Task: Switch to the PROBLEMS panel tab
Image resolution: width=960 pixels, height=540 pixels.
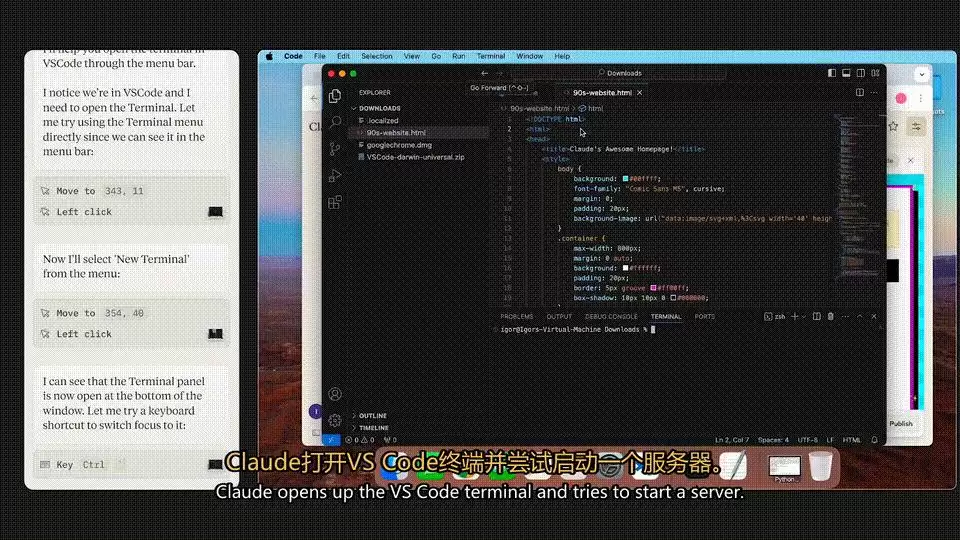Action: pyautogui.click(x=517, y=317)
